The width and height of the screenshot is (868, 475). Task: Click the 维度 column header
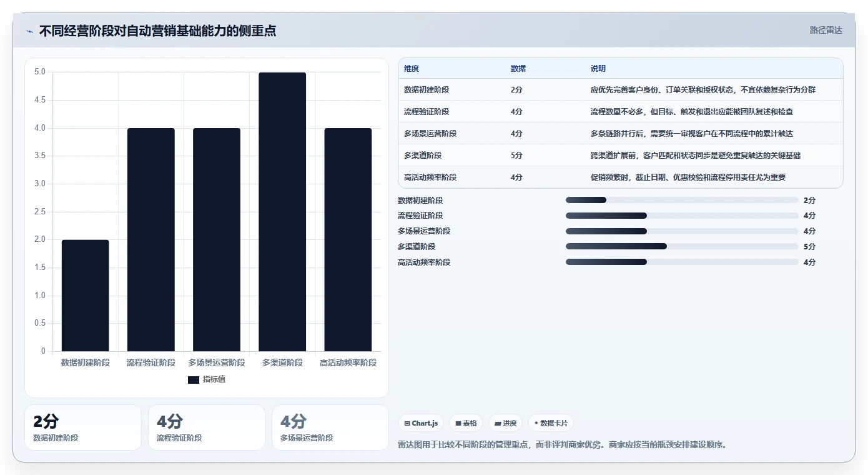point(412,69)
